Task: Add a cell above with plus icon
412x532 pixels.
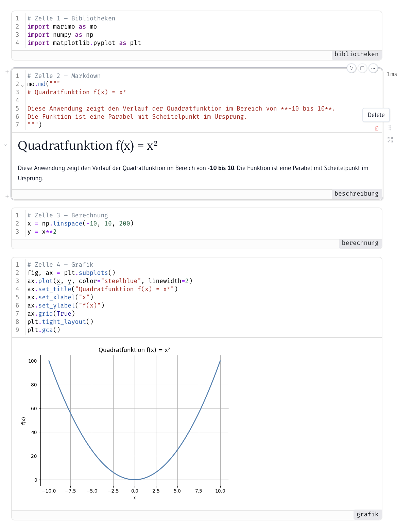Action: click(x=7, y=72)
